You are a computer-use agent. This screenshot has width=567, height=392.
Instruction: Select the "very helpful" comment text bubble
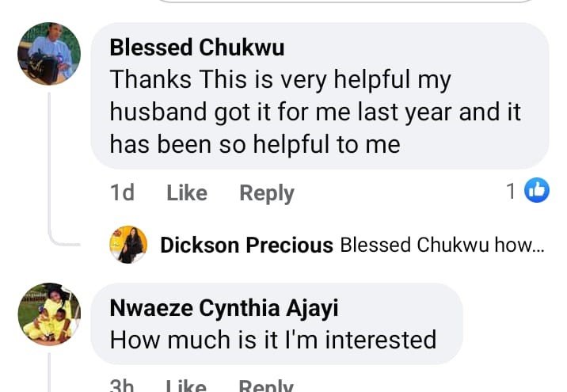tap(317, 111)
